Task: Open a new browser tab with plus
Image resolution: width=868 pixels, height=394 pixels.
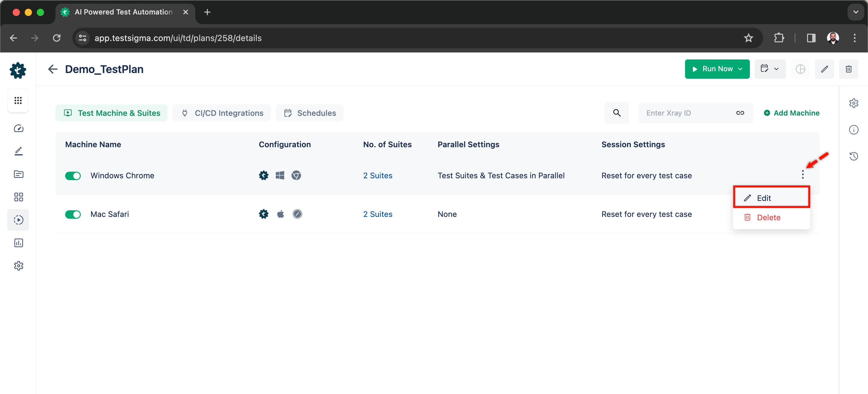Action: pyautogui.click(x=207, y=12)
